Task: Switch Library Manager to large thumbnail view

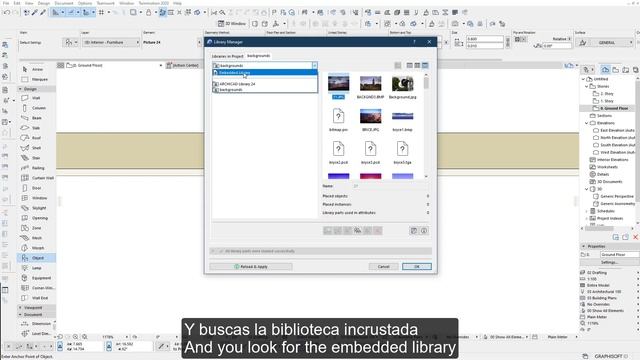Action: 425,65
